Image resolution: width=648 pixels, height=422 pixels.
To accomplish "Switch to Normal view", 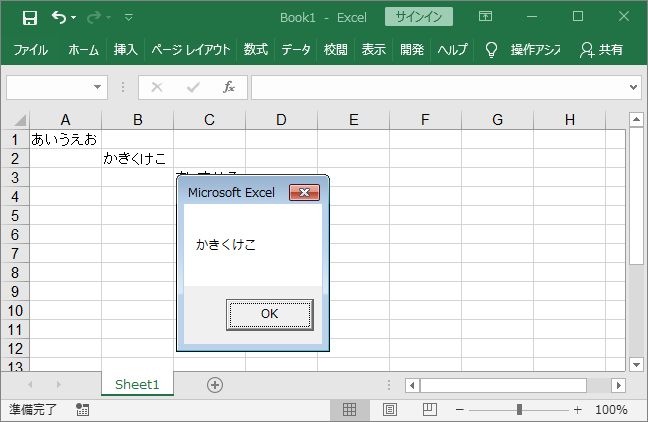I will [x=350, y=410].
